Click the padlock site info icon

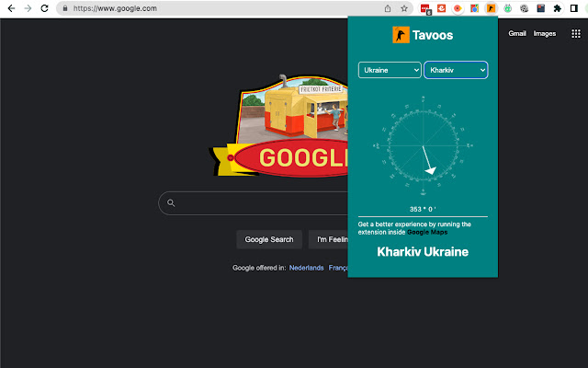pyautogui.click(x=65, y=8)
